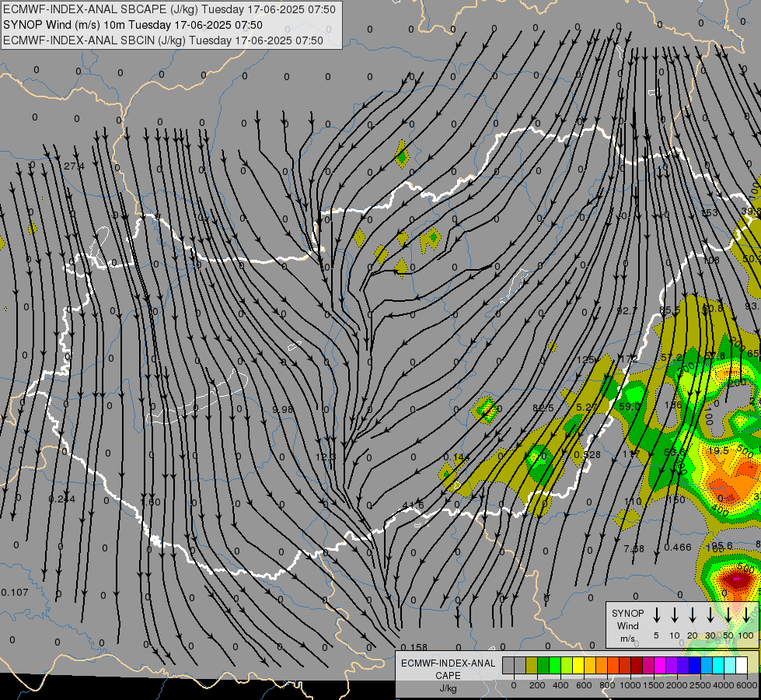Click the SBCAPE title line in header box
Screen dimensions: 761x700
click(x=169, y=9)
